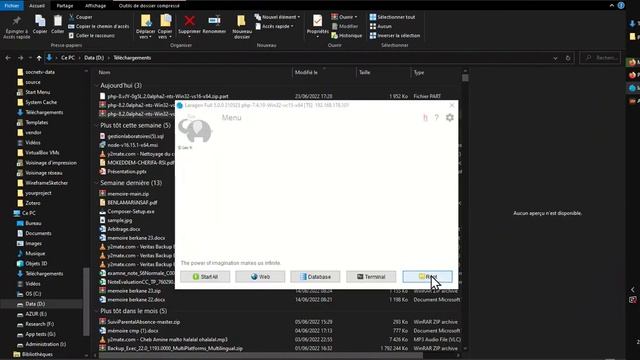Click the up-one-level arrow
Screen dimensions: 640x360
click(39, 58)
